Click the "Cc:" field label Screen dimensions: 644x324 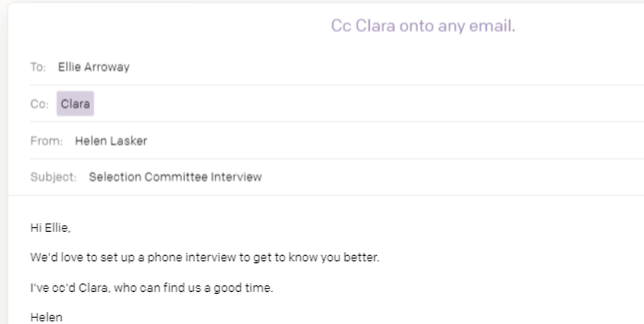pyautogui.click(x=39, y=104)
